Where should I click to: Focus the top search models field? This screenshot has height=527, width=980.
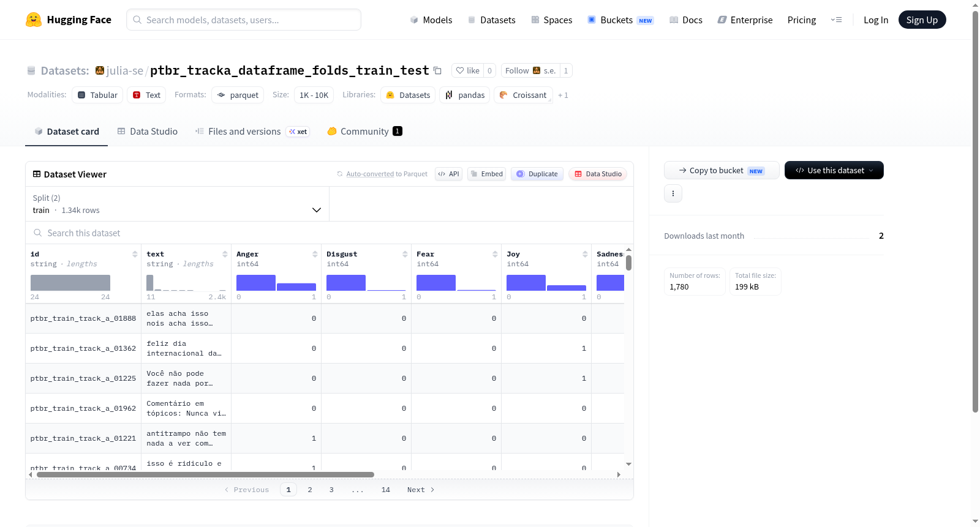click(x=244, y=20)
